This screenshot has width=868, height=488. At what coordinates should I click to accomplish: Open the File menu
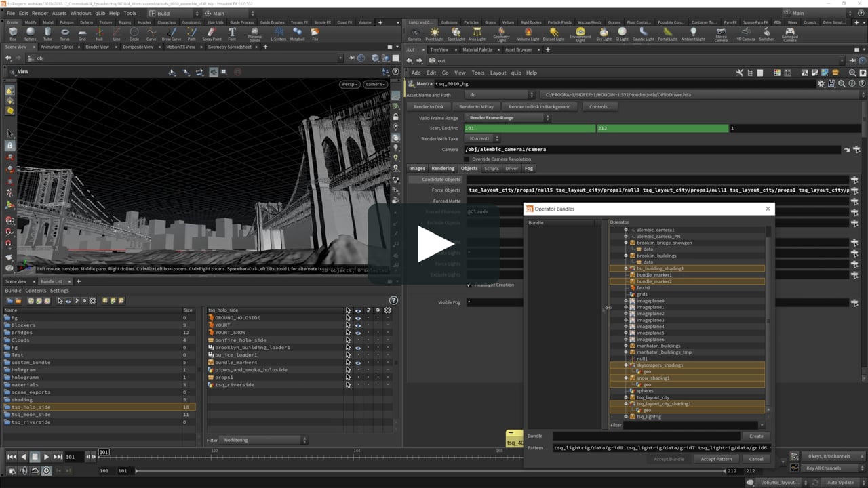click(11, 13)
